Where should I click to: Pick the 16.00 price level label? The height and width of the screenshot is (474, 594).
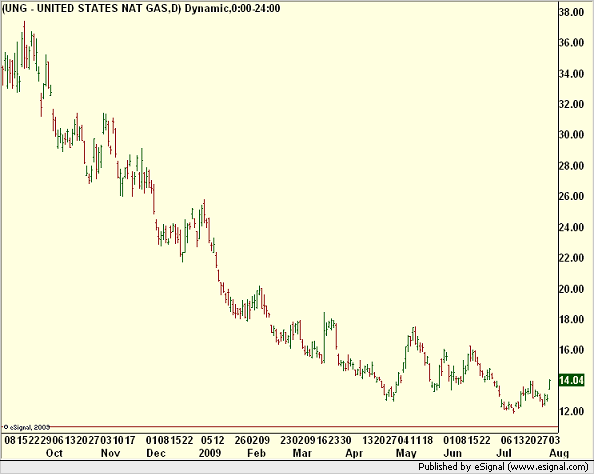pos(571,350)
